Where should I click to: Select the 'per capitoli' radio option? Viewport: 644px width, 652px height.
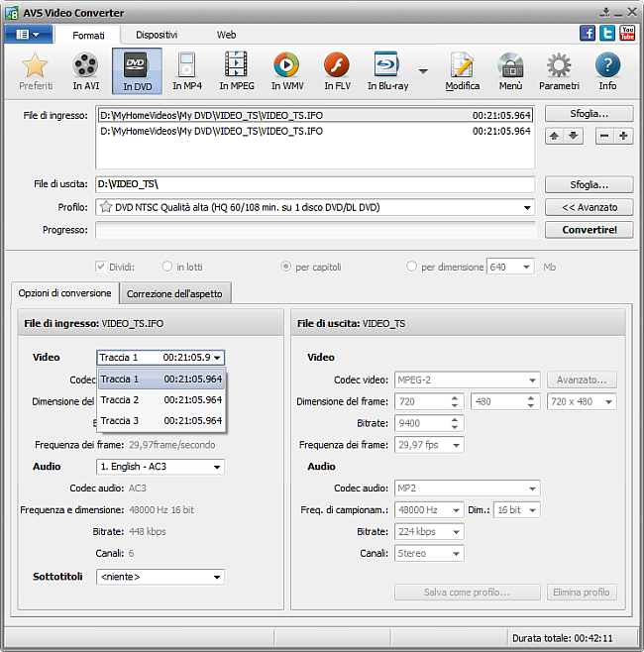[x=285, y=267]
